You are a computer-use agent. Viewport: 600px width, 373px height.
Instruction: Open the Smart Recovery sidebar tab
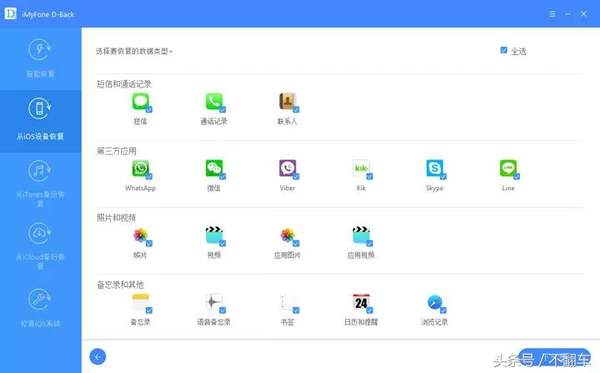pos(40,59)
